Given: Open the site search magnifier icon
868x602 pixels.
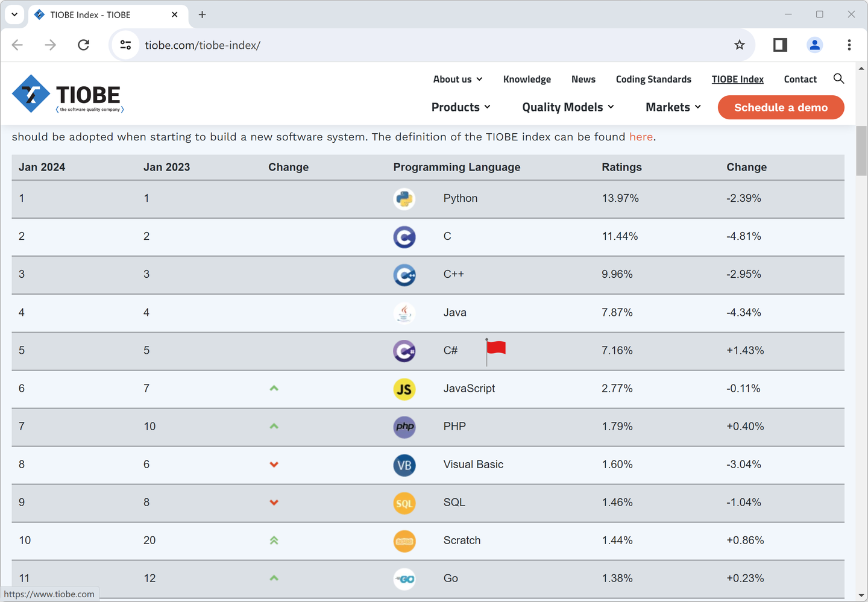Looking at the screenshot, I should click(838, 79).
